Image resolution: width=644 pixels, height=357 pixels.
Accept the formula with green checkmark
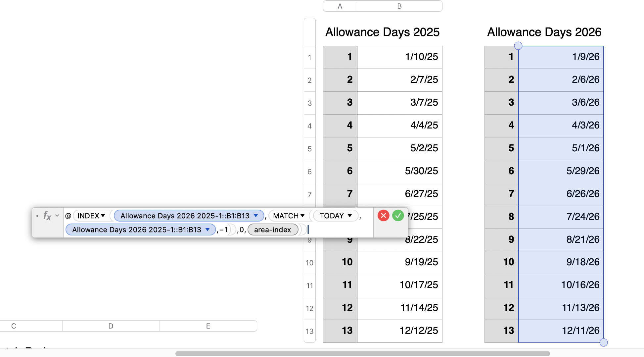pos(398,216)
